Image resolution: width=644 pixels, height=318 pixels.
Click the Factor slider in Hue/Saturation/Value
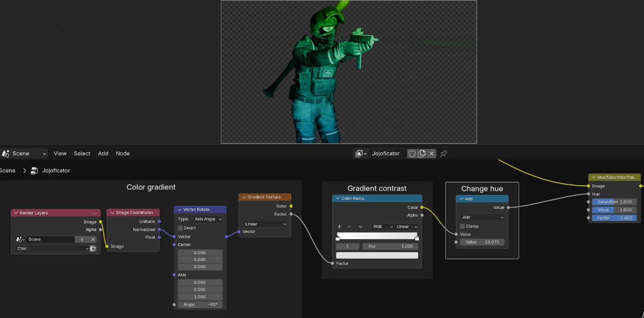coord(614,218)
